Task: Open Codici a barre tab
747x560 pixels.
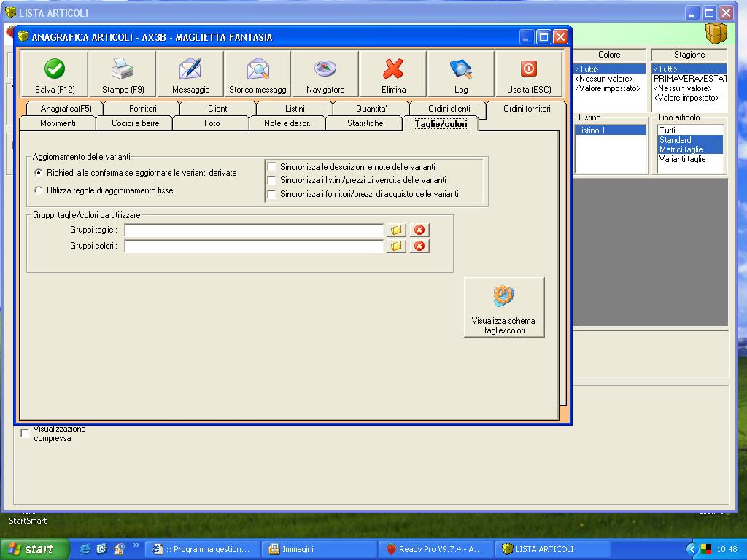Action: click(135, 123)
